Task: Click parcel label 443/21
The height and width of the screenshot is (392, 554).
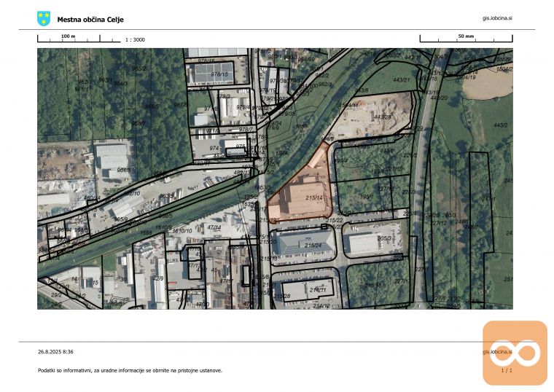Action: click(402, 80)
